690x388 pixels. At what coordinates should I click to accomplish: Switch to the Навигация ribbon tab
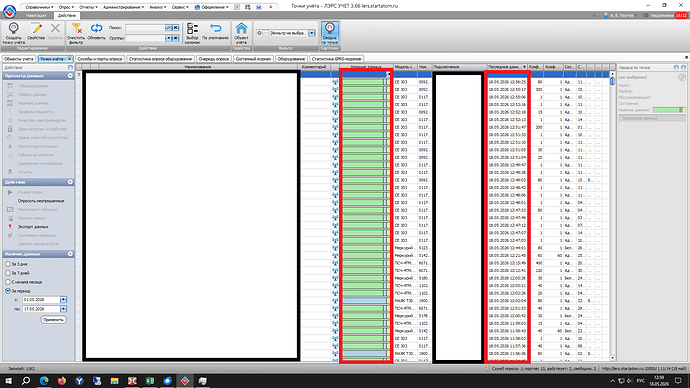(36, 15)
